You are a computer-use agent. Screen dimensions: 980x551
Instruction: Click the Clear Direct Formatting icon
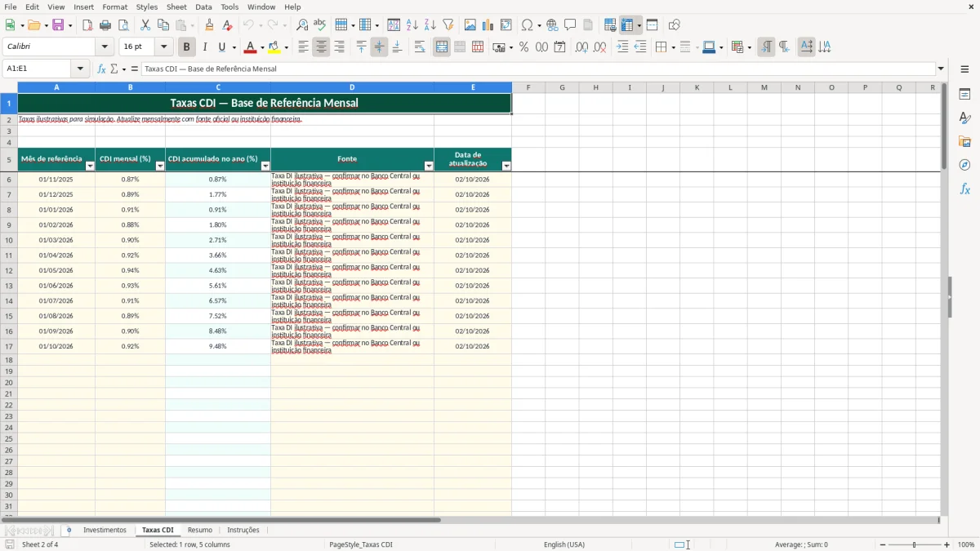(x=228, y=25)
